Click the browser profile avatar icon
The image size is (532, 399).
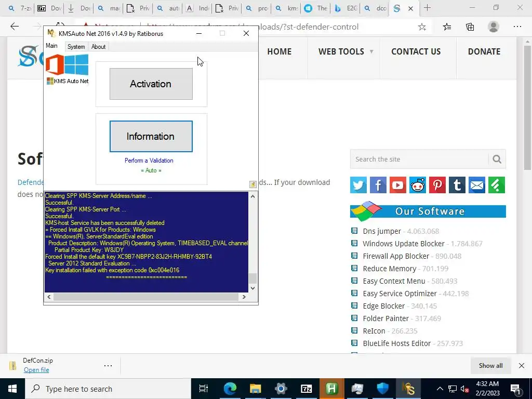pos(494,26)
